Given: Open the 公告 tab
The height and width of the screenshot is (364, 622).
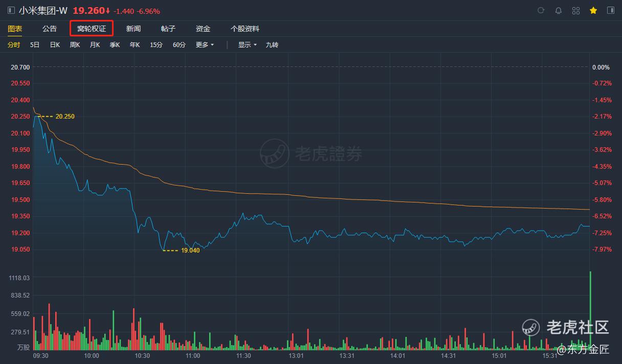Looking at the screenshot, I should (50, 29).
